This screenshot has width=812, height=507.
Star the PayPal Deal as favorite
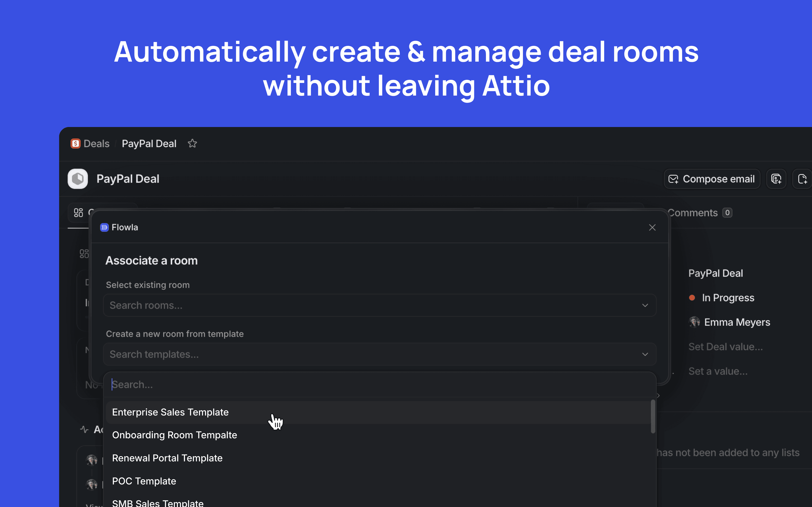point(192,143)
